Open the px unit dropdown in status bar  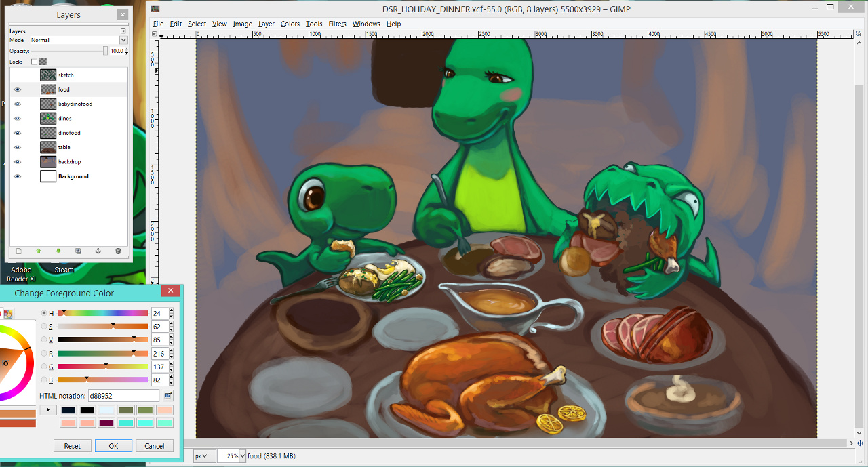[204, 456]
